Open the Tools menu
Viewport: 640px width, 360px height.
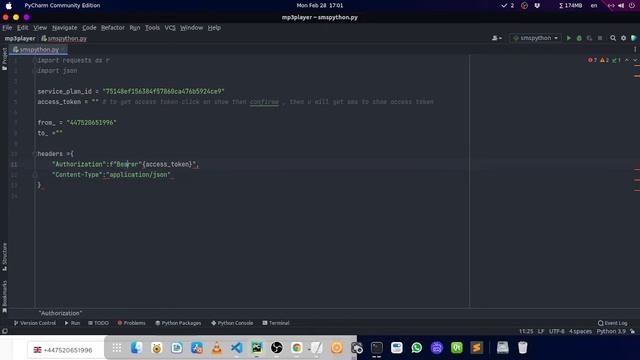(x=152, y=28)
